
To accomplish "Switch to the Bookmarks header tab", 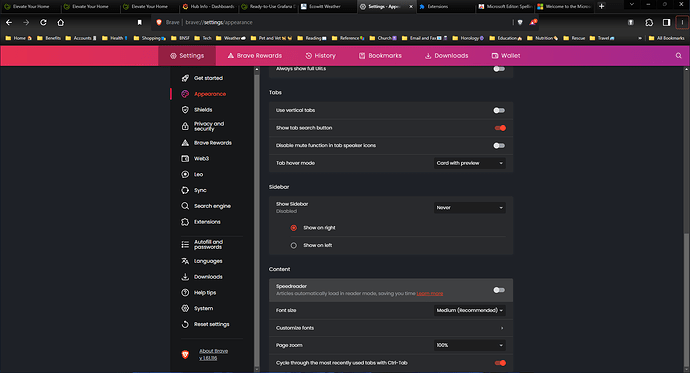I will tap(380, 56).
